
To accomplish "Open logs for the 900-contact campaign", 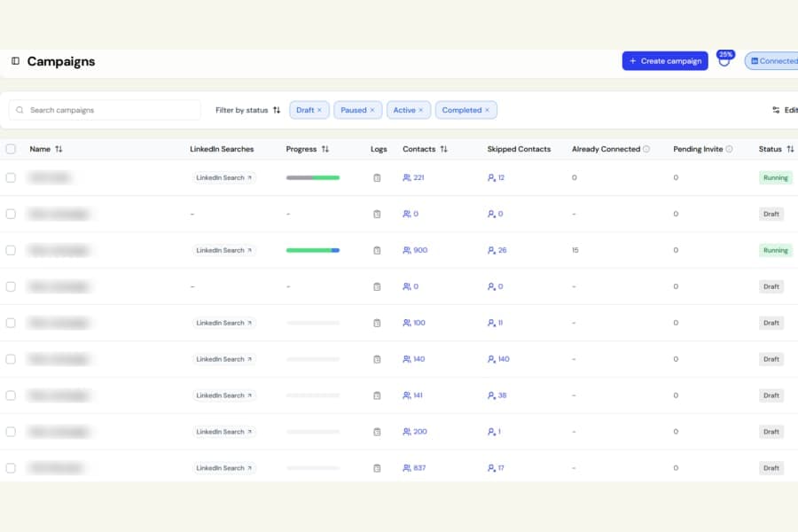I will pos(377,250).
